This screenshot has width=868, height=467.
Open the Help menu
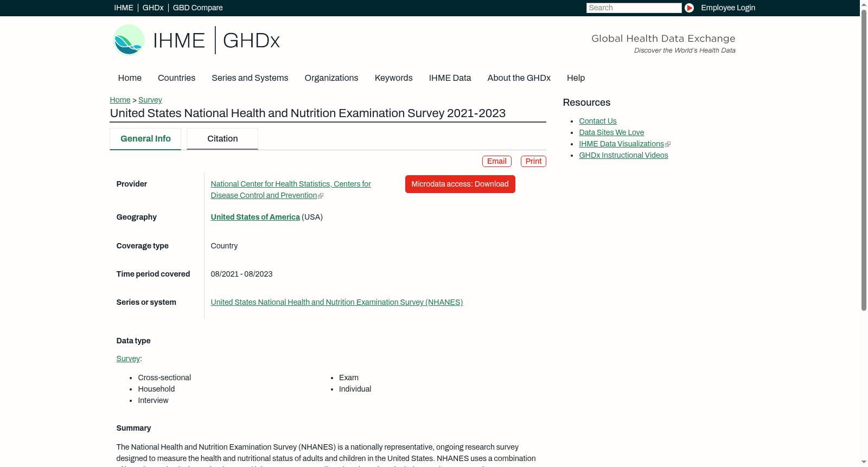click(x=576, y=78)
